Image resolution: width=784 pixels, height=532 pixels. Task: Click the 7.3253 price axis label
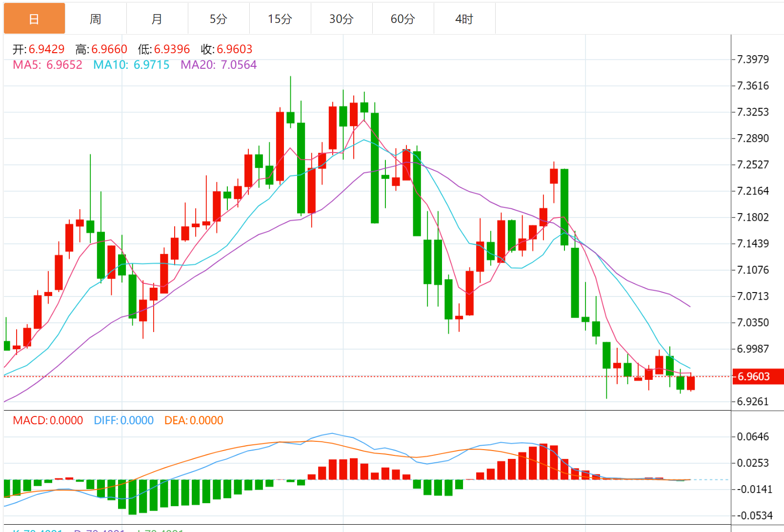[x=753, y=112]
